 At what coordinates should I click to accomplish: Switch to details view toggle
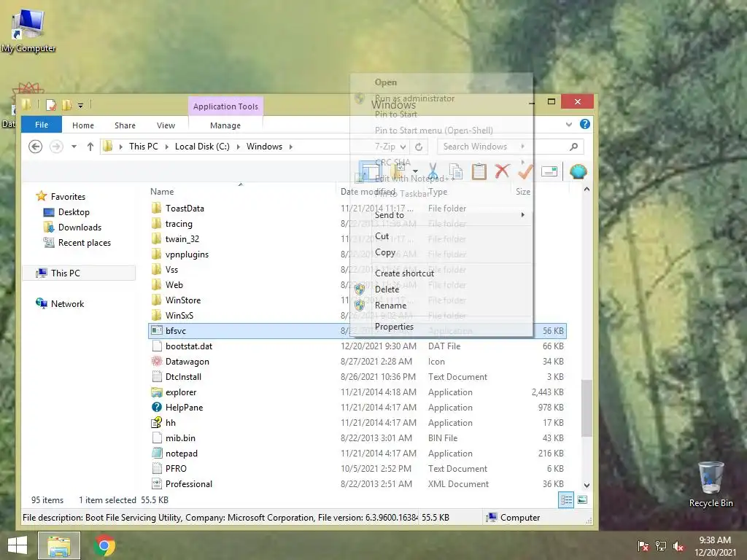[x=566, y=500]
